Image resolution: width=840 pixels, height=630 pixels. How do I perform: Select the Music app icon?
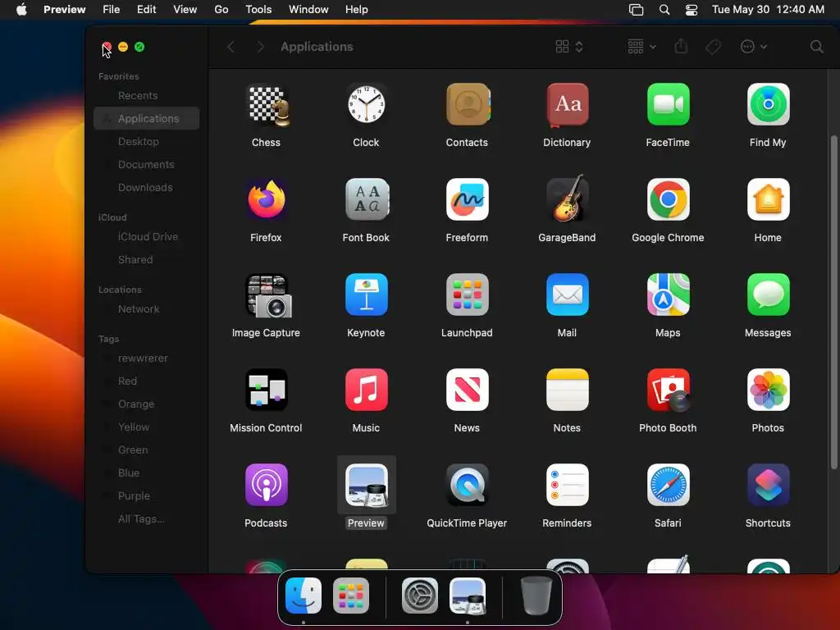coord(366,390)
